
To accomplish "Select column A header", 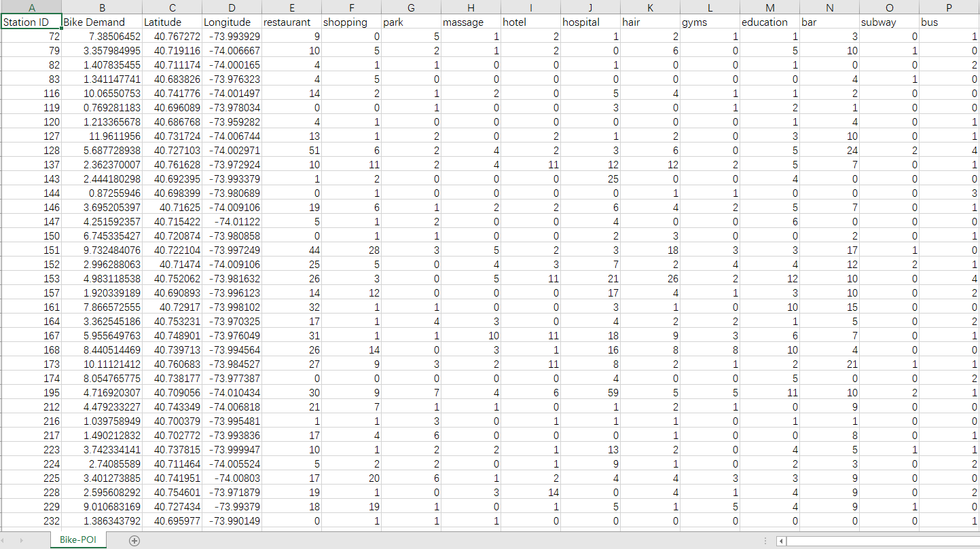I will click(x=31, y=7).
